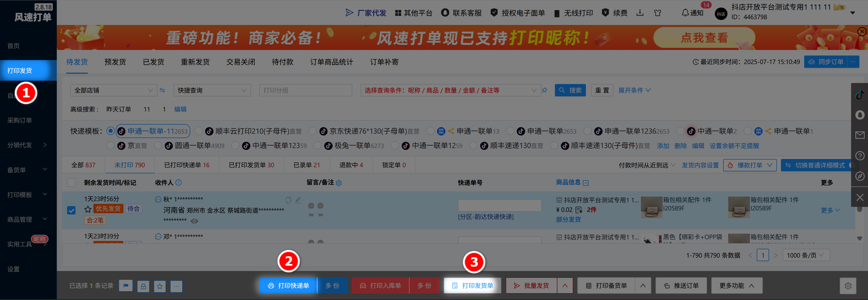Click into the 打印分组 input field
The width and height of the screenshot is (868, 300).
pyautogui.click(x=306, y=90)
